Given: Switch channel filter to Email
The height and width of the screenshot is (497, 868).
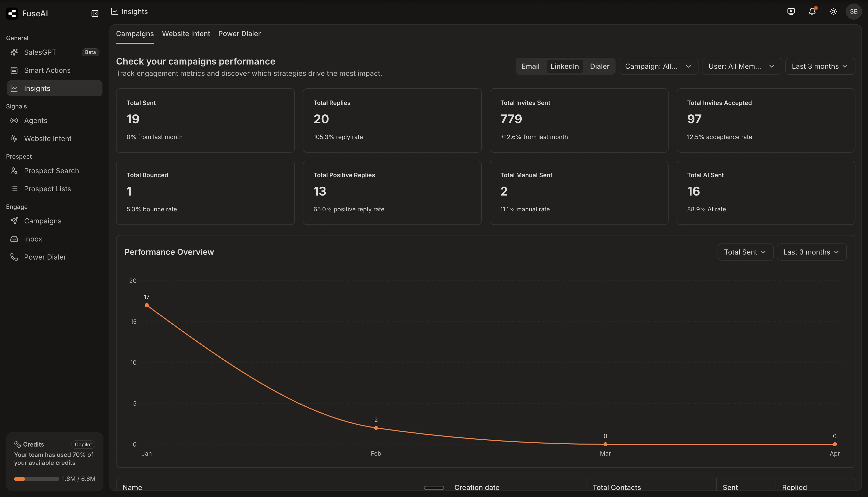Looking at the screenshot, I should click(x=530, y=66).
